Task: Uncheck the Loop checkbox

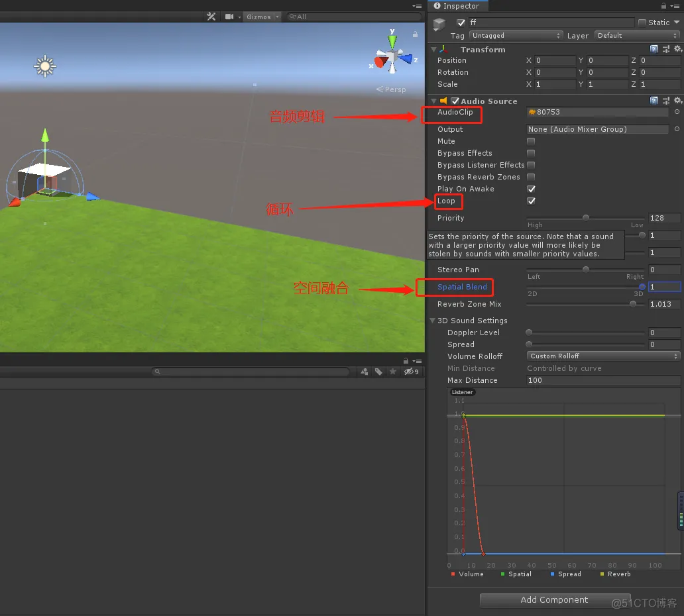Action: click(x=531, y=201)
